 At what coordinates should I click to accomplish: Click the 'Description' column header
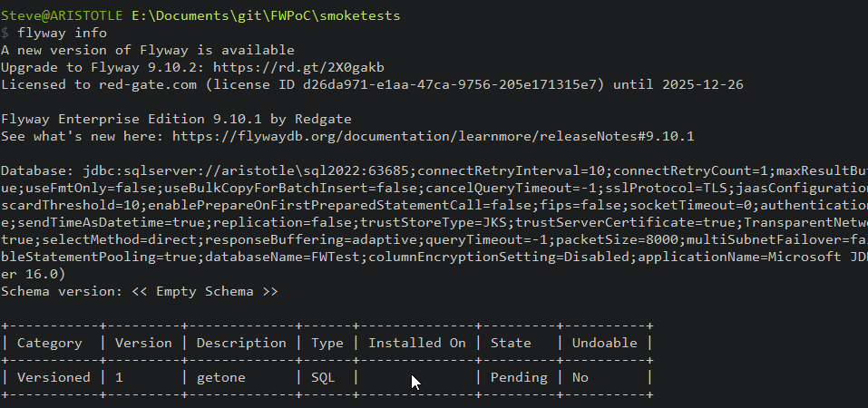click(x=241, y=343)
